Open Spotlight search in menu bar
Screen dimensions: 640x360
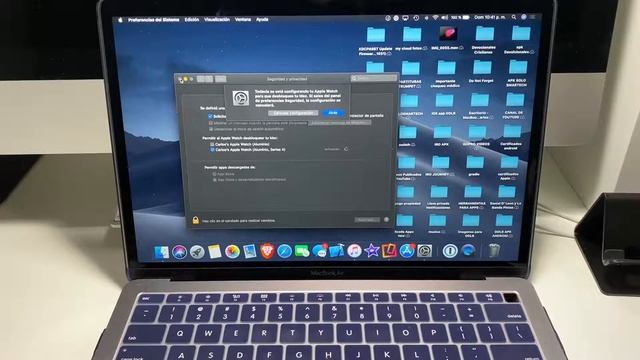(x=514, y=17)
